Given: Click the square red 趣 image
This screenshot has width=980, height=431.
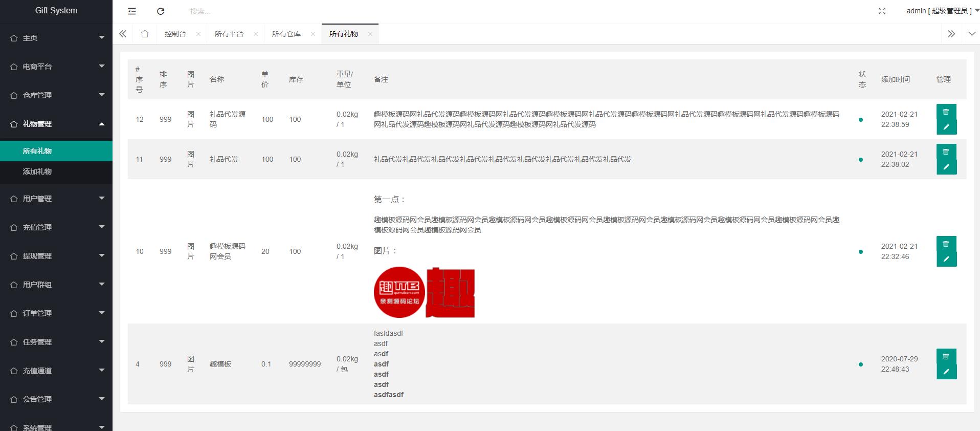Looking at the screenshot, I should click(450, 292).
